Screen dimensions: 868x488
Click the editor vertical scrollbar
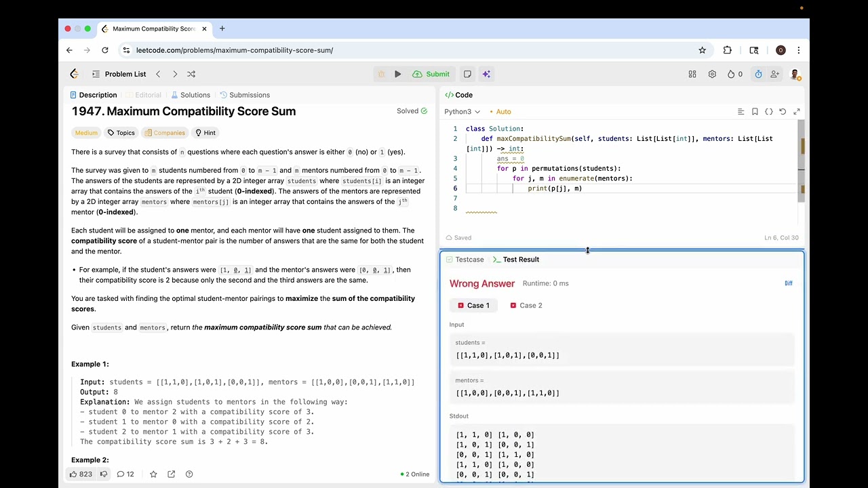tap(801, 161)
